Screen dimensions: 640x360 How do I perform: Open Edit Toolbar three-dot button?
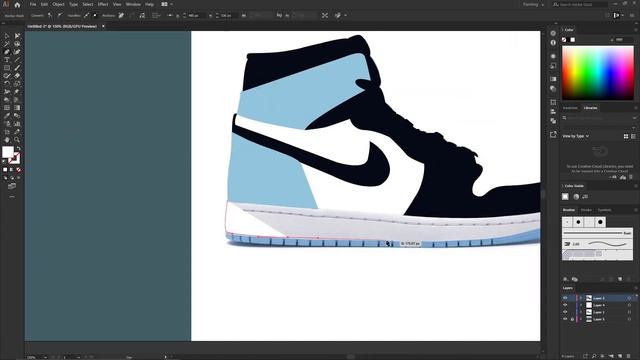click(x=12, y=197)
